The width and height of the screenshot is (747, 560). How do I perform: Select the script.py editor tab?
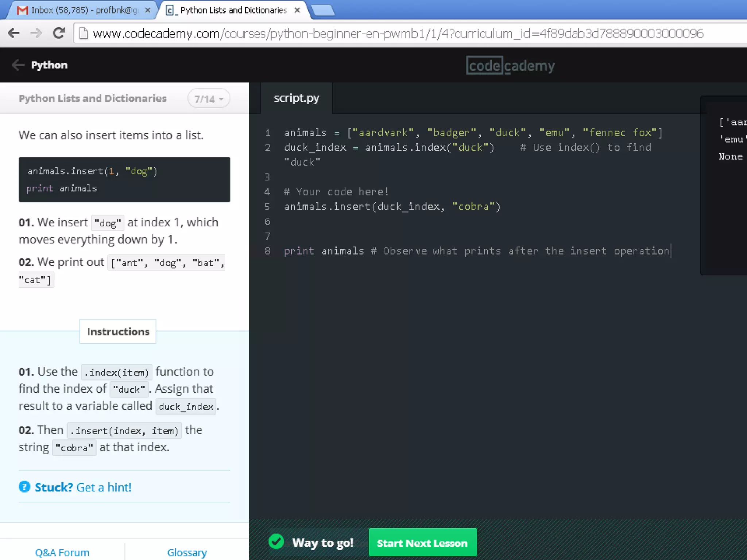296,98
